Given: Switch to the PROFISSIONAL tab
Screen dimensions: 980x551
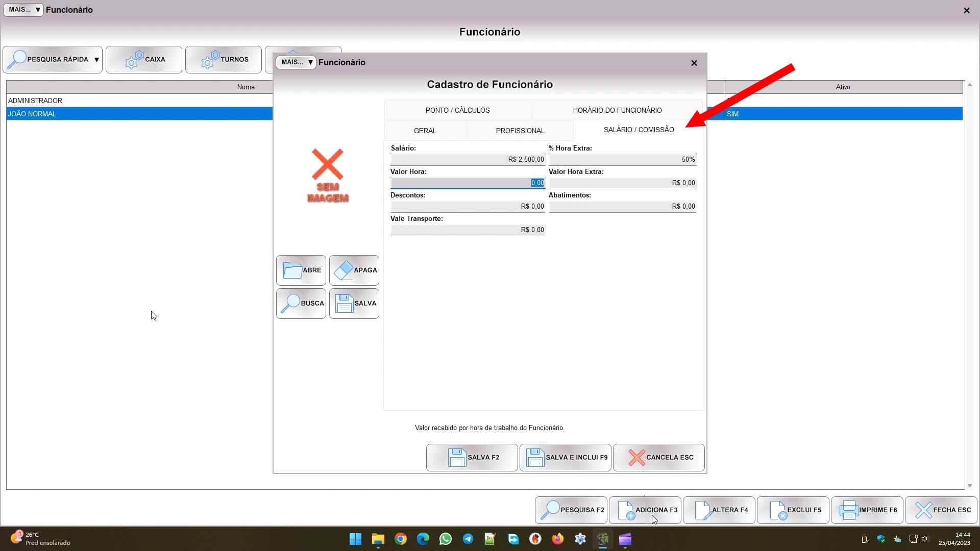Looking at the screenshot, I should coord(520,131).
